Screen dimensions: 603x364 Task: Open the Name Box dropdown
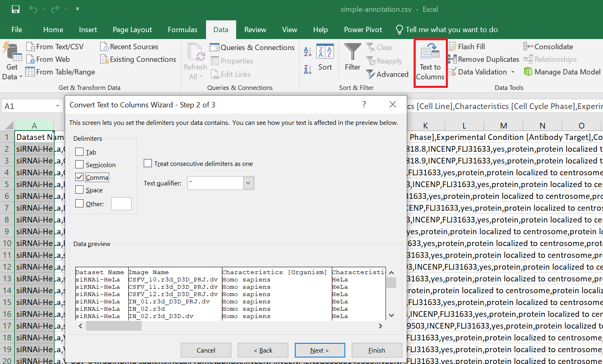pos(58,106)
